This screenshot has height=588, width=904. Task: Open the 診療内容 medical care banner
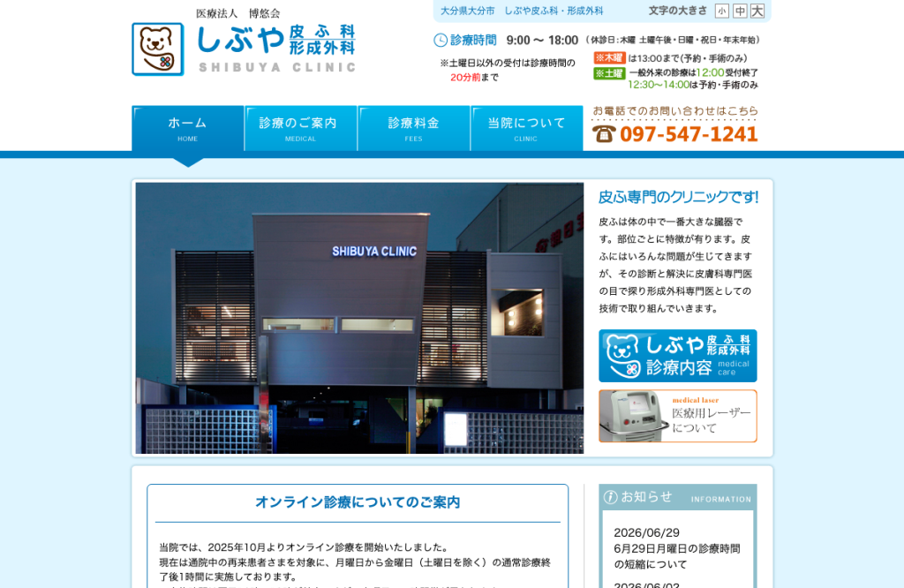pyautogui.click(x=677, y=356)
